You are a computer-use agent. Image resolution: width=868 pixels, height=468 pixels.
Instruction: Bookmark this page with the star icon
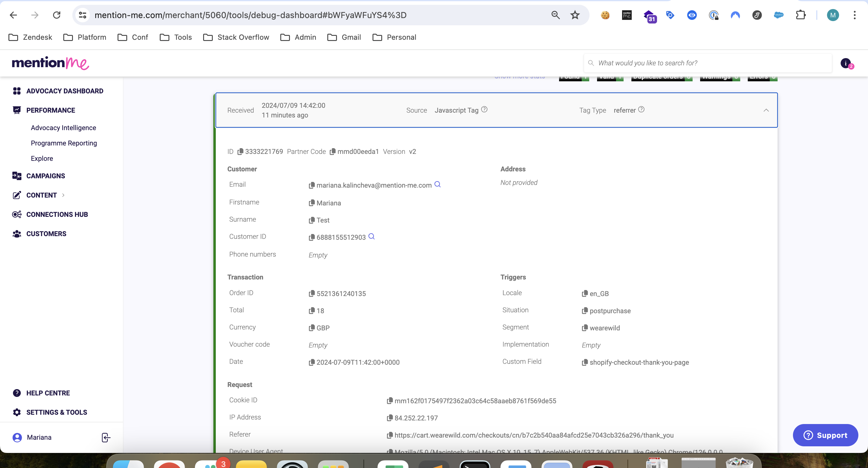click(x=575, y=15)
